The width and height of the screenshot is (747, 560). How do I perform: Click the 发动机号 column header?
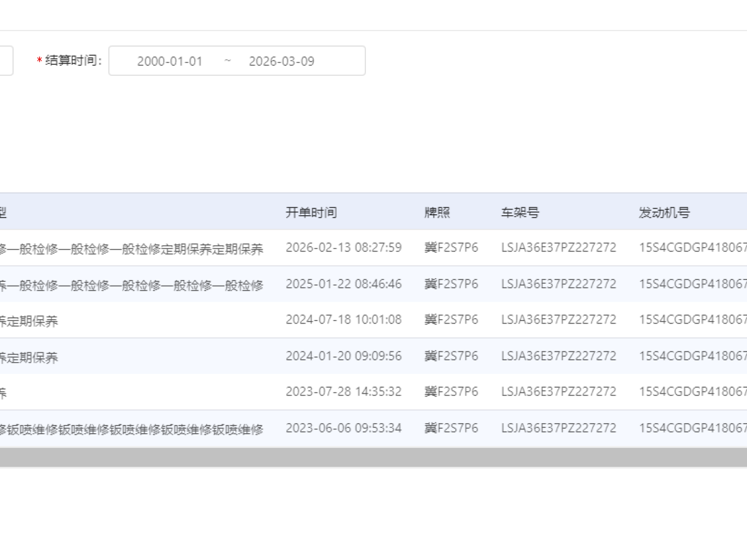tap(664, 212)
